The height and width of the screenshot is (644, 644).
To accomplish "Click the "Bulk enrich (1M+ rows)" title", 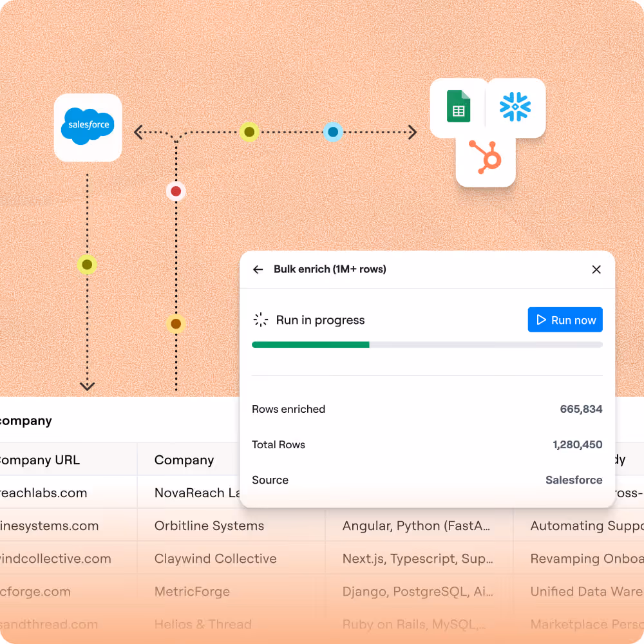I will click(330, 269).
